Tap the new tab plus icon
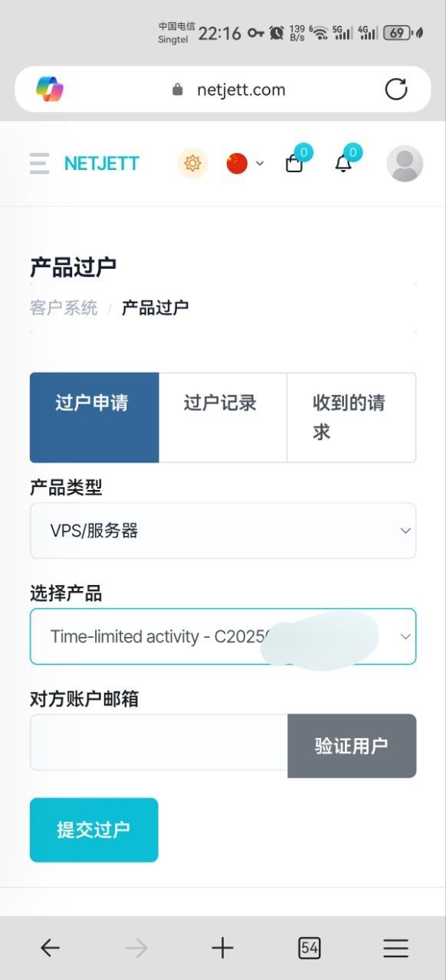The image size is (446, 980). (223, 947)
